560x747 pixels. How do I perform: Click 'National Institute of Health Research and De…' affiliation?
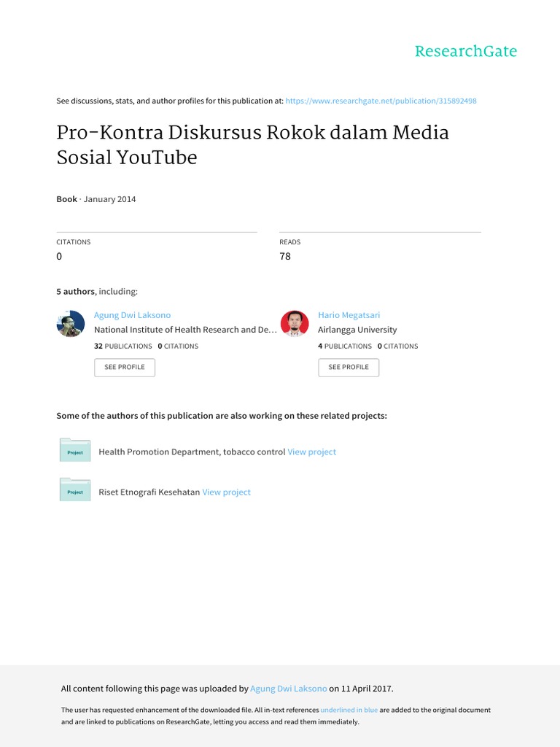coord(185,330)
